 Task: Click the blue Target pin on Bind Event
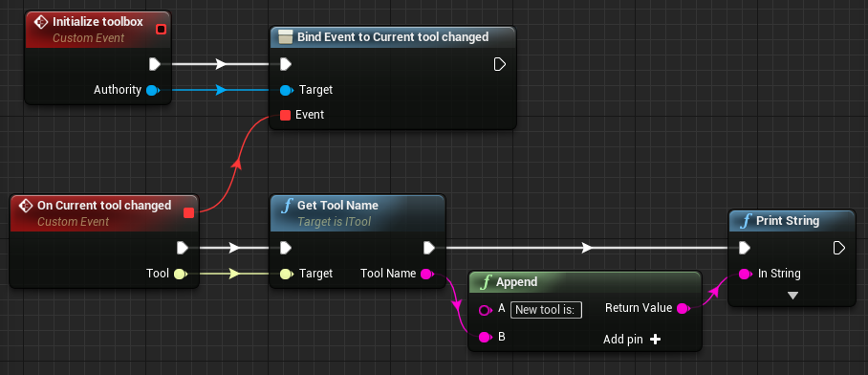[286, 90]
